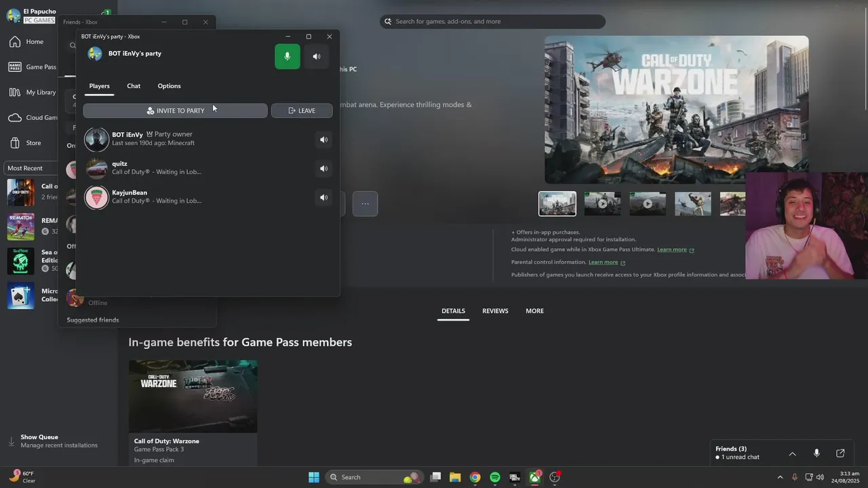The height and width of the screenshot is (488, 868).
Task: Click the search games input field
Action: (492, 22)
